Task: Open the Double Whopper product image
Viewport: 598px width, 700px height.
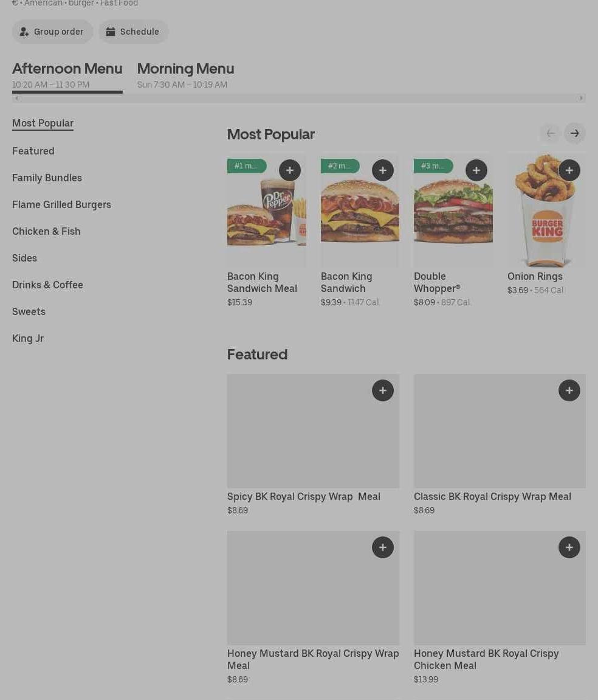Action: (453, 209)
